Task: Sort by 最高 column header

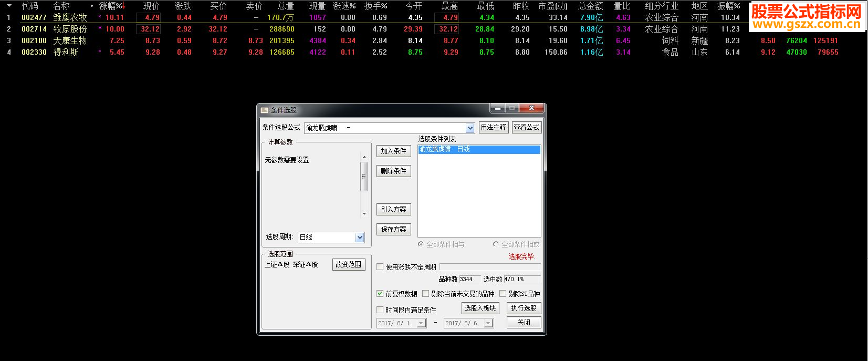Action: pos(449,6)
